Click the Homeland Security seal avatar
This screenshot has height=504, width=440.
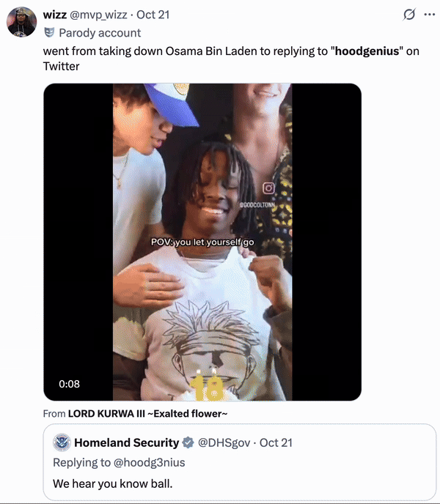[x=62, y=442]
